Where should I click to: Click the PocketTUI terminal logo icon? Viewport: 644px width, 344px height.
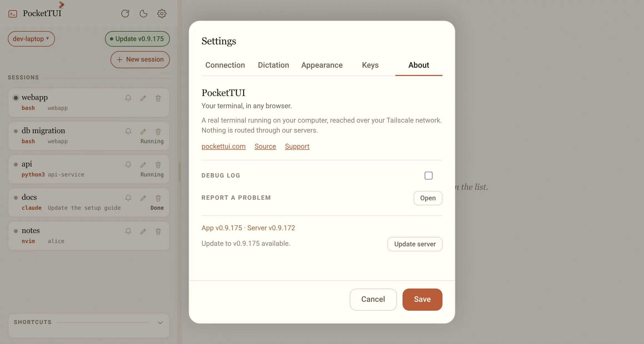point(13,14)
